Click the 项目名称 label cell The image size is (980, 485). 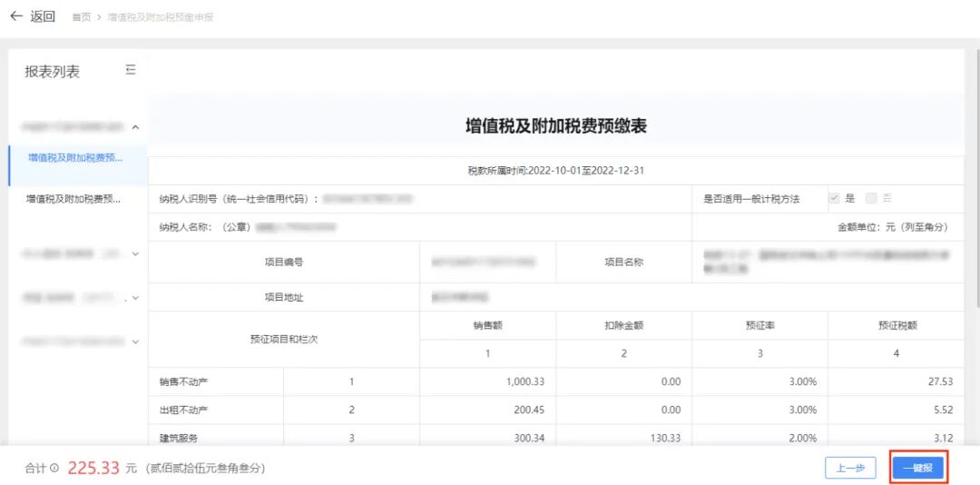(623, 262)
